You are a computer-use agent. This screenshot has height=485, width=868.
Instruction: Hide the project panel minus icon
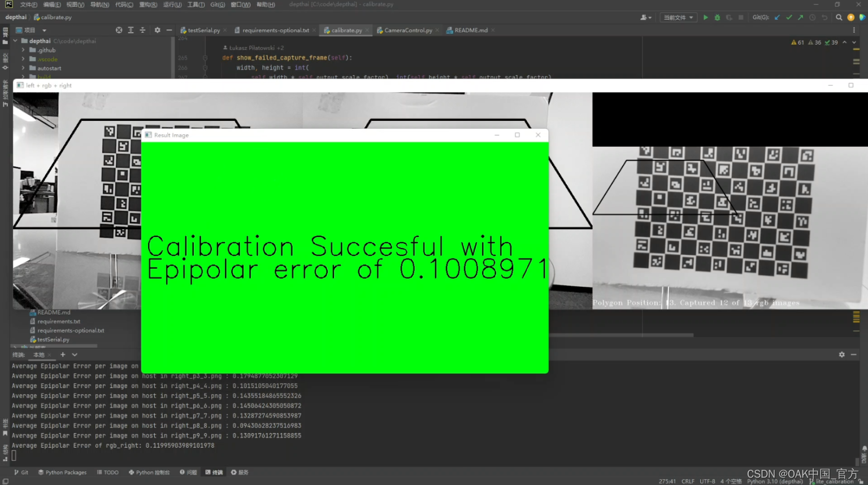(x=169, y=30)
